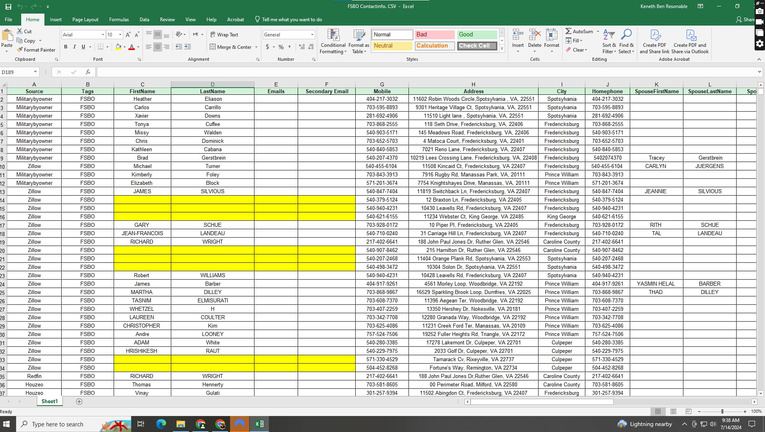The height and width of the screenshot is (432, 765).
Task: Switch to the Formulas tab
Action: (119, 20)
